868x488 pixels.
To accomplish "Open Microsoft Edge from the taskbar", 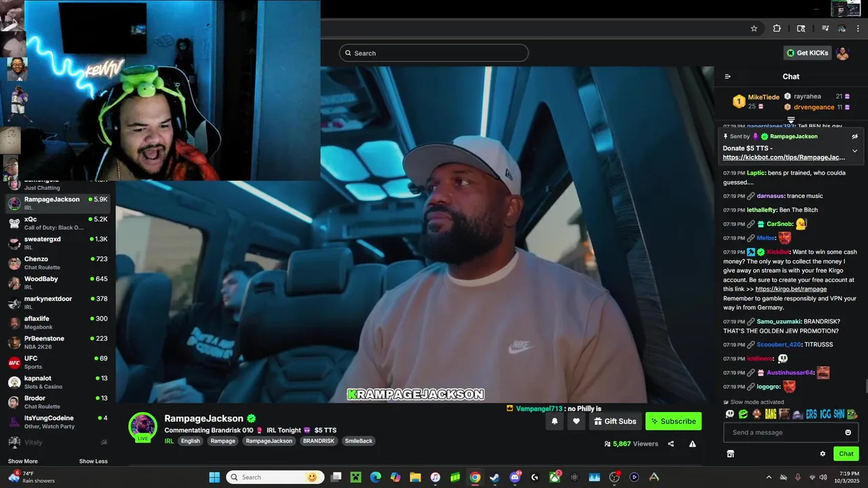I will coord(375,477).
